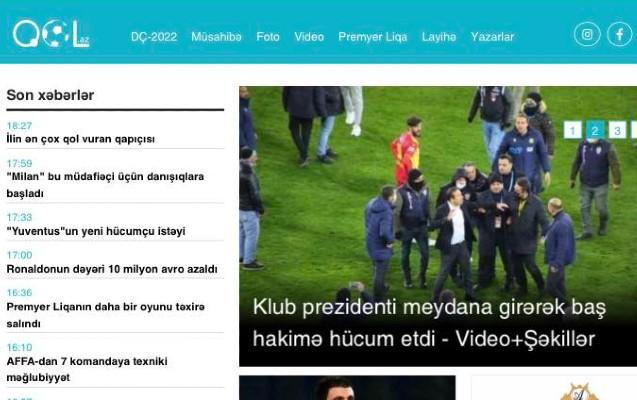Open the Foto section

(268, 37)
